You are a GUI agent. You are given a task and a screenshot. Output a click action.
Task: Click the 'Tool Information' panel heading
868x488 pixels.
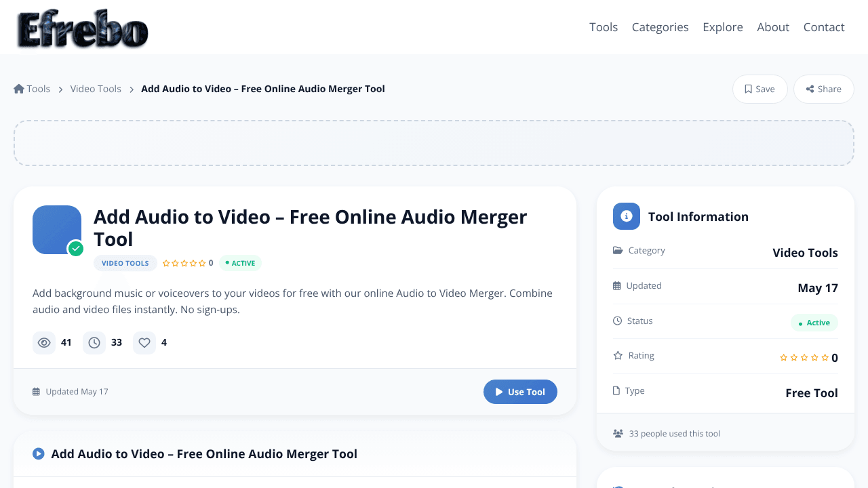698,217
